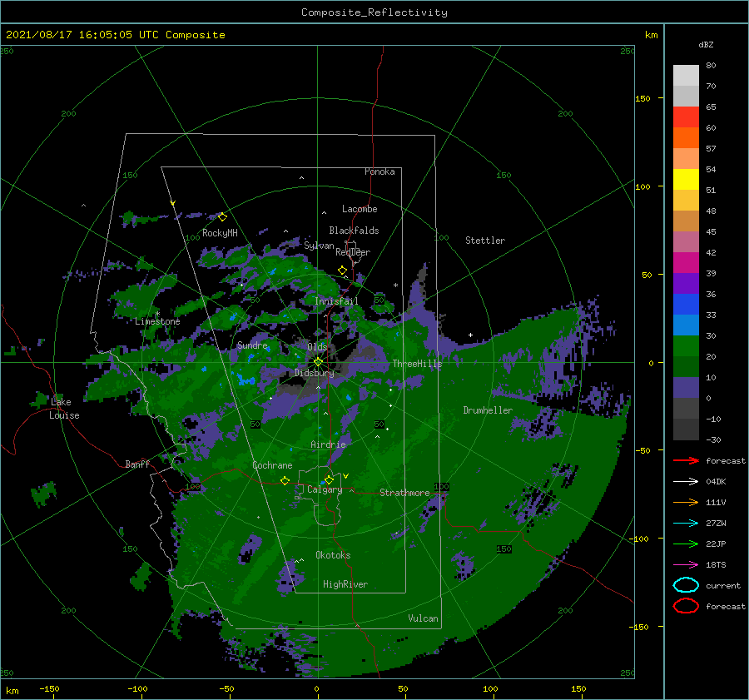Screen dimensions: 749x700
Task: Select the red forecast ellipse legend icon
Action: [686, 606]
